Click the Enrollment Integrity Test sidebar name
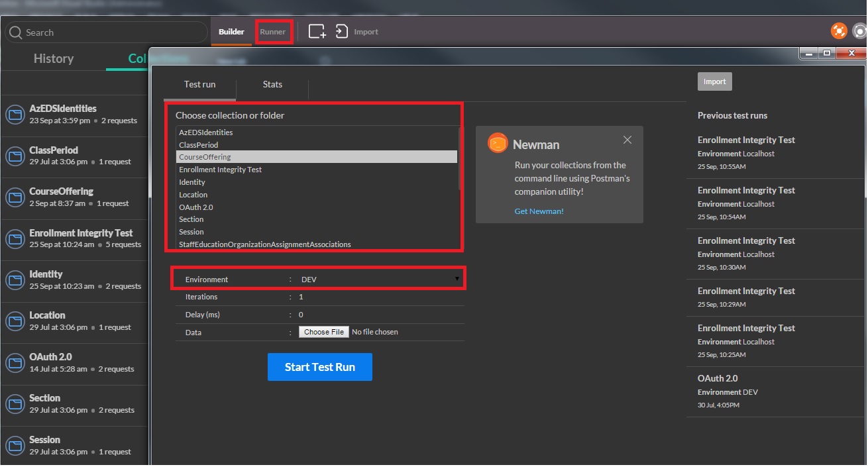 [x=81, y=233]
